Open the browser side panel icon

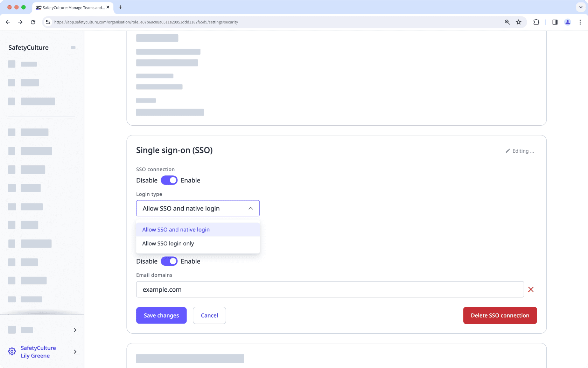click(554, 22)
